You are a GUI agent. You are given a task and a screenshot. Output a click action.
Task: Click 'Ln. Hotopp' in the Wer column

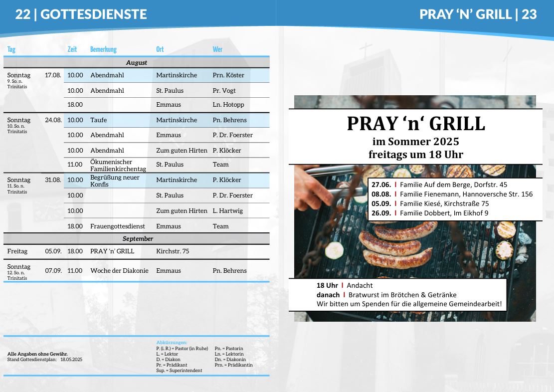[x=228, y=105]
